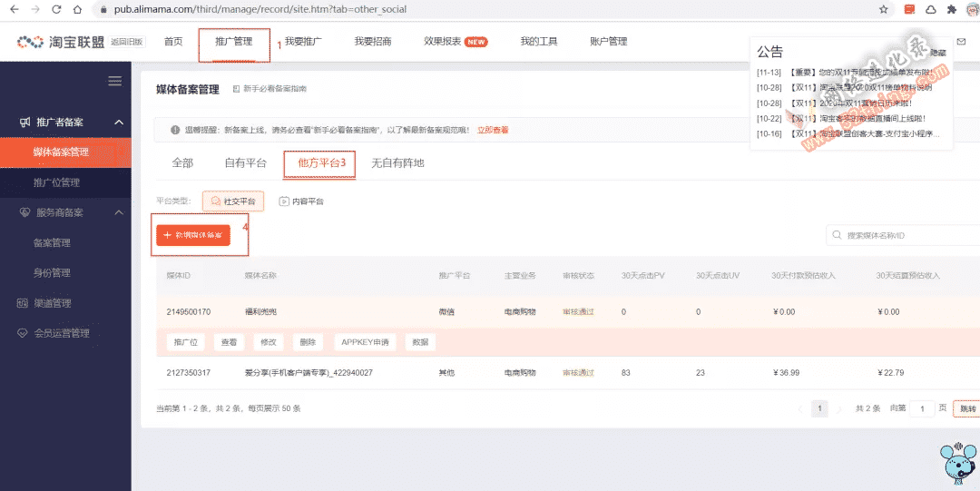Click the 搜索媒体名称/ID search field

coord(903,236)
